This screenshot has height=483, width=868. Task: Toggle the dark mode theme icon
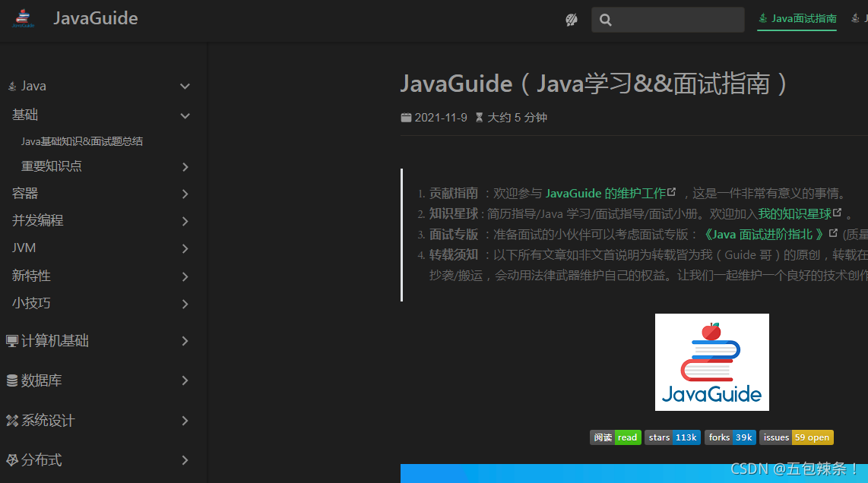tap(572, 20)
